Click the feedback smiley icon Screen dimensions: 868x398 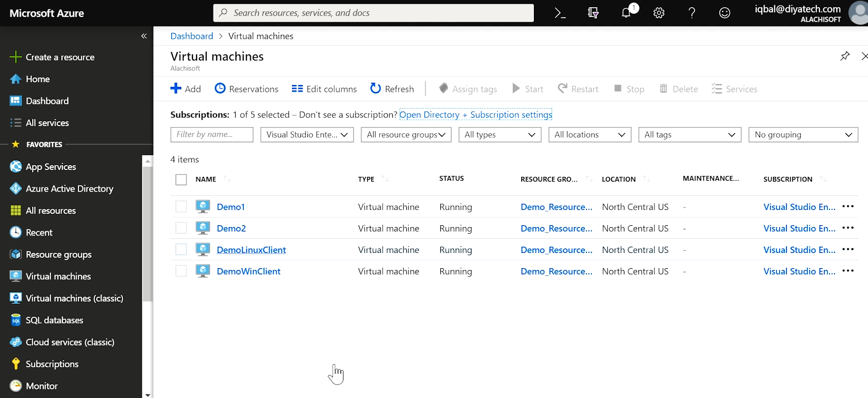725,13
